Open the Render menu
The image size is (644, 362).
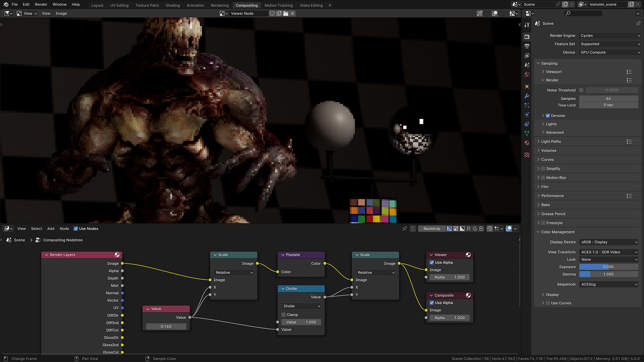coord(41,4)
